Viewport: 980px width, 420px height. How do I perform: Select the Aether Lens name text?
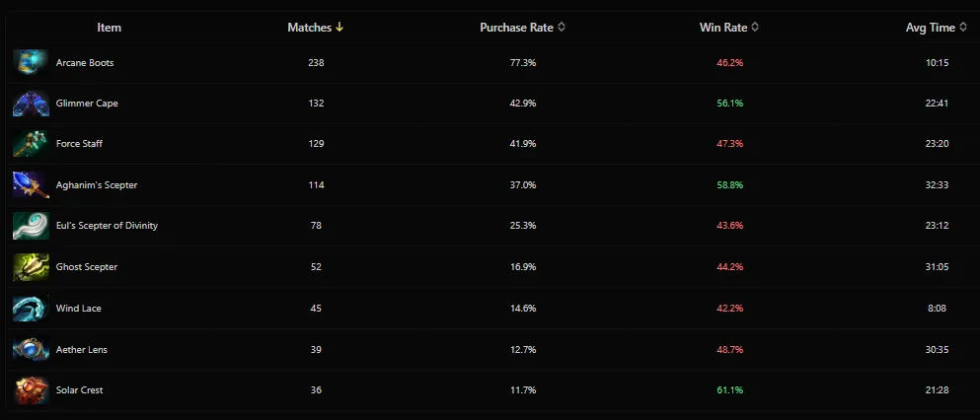click(x=80, y=349)
